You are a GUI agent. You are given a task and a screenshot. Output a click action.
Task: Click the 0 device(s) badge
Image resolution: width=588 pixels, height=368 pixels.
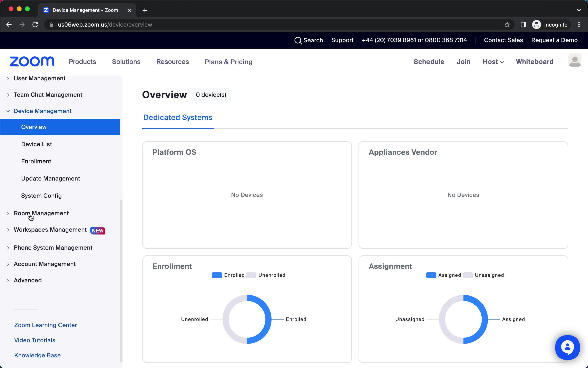pyautogui.click(x=211, y=95)
